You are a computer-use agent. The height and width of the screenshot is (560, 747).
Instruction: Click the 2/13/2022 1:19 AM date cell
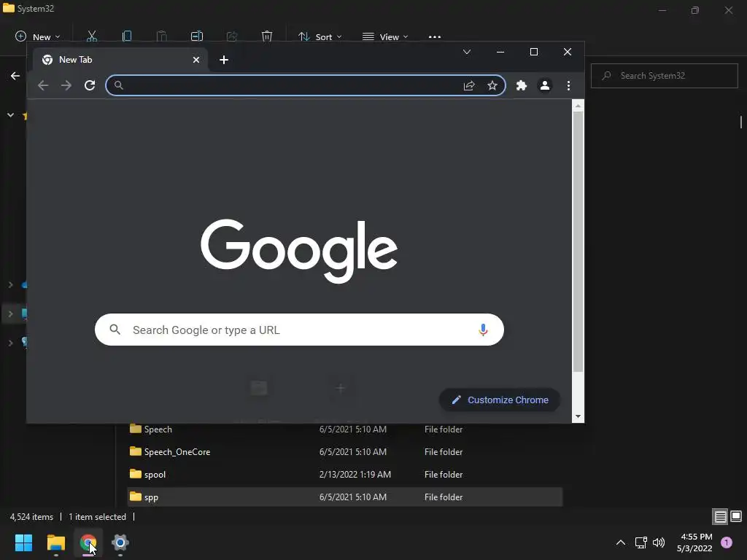click(355, 474)
